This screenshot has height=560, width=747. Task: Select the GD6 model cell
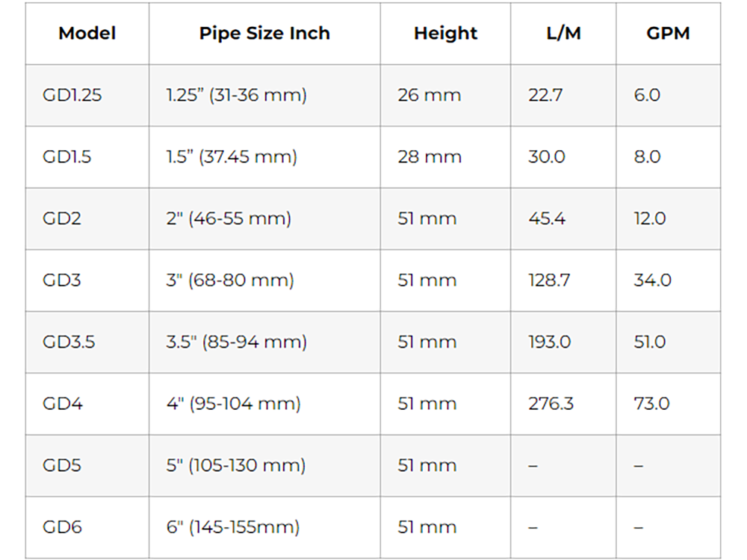click(x=63, y=527)
